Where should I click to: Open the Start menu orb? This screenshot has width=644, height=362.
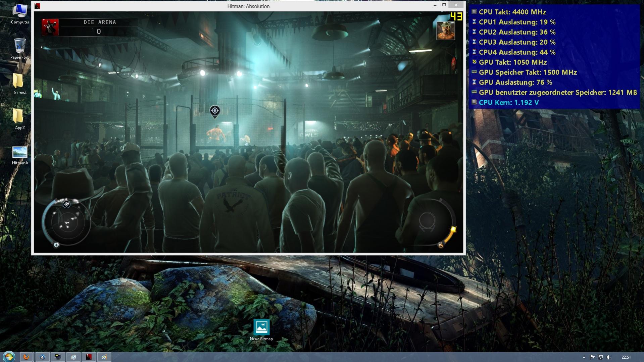[x=9, y=357]
